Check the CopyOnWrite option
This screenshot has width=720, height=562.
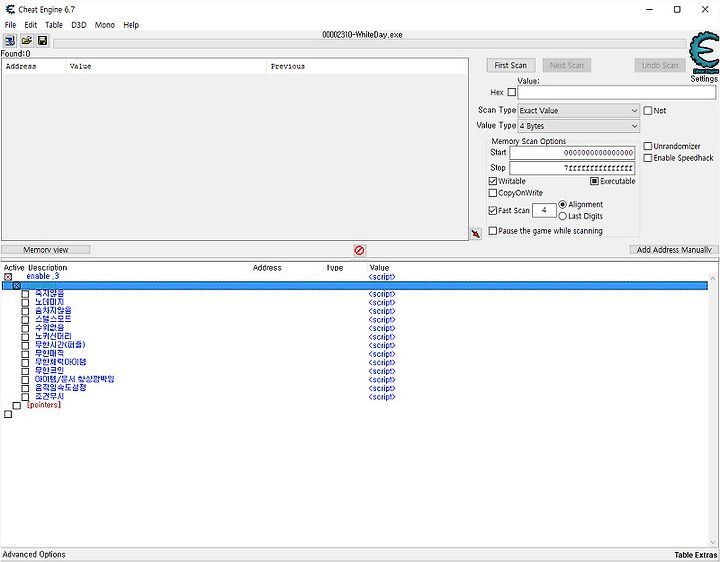coord(493,193)
